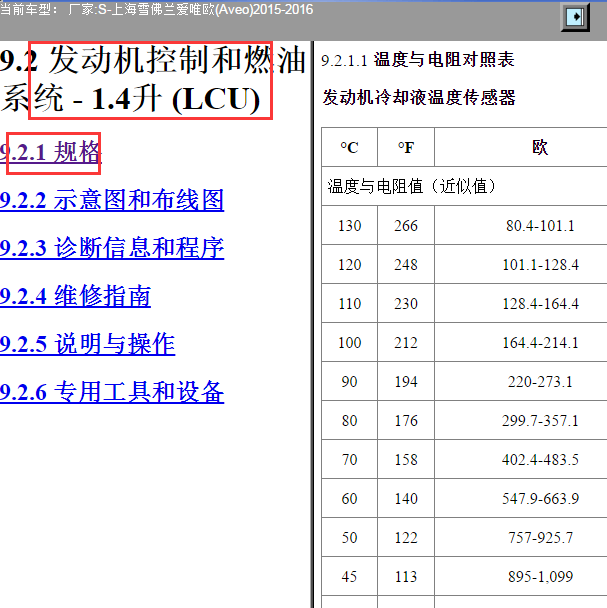607x608 pixels.
Task: Click the resistance cell 757-925.7
Action: tap(521, 538)
